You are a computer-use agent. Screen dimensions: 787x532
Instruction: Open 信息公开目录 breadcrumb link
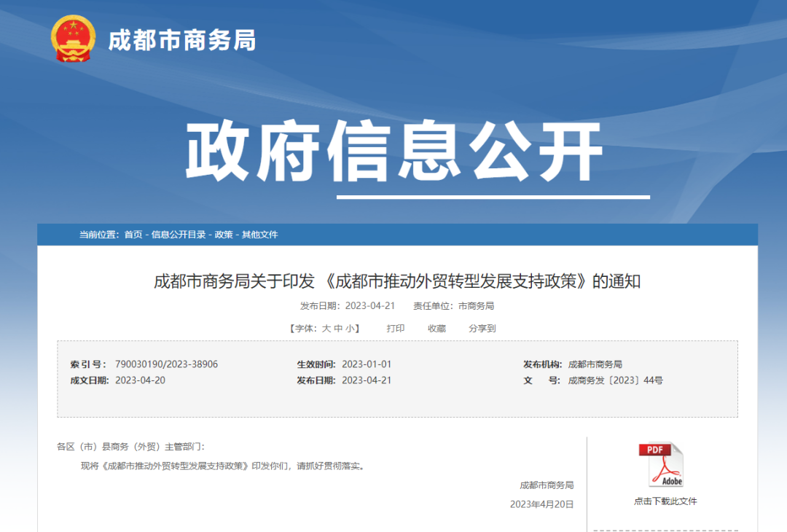pos(179,235)
